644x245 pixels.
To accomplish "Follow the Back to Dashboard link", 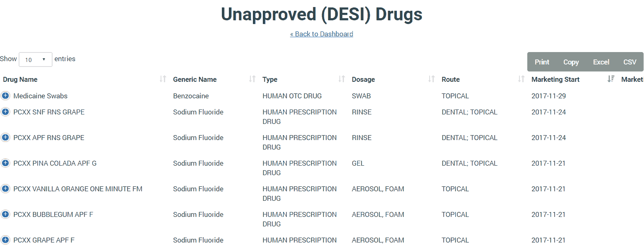I will point(322,34).
